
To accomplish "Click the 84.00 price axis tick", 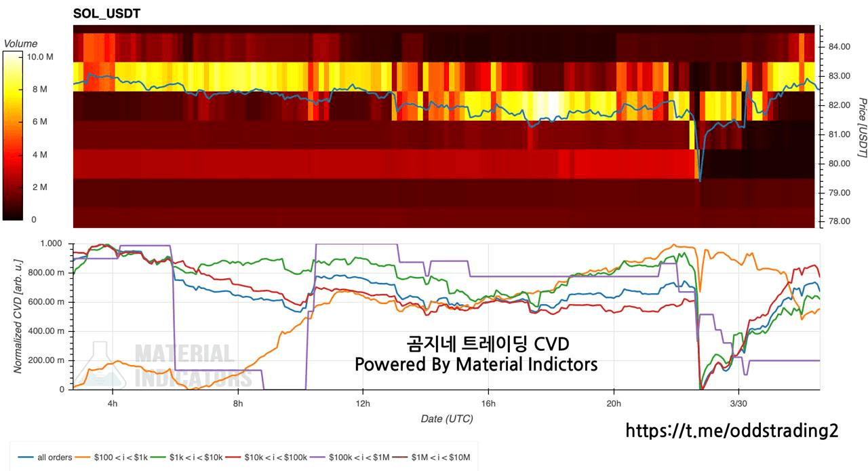I will pos(839,46).
